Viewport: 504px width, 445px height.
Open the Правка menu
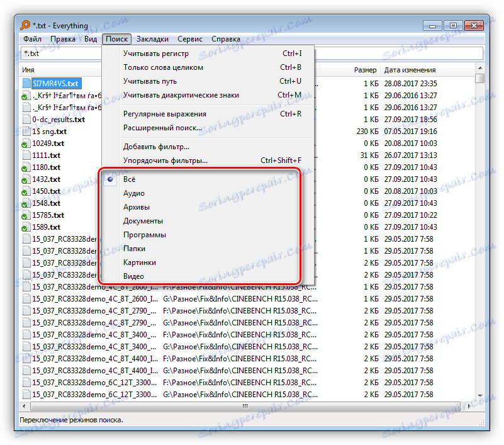click(63, 39)
